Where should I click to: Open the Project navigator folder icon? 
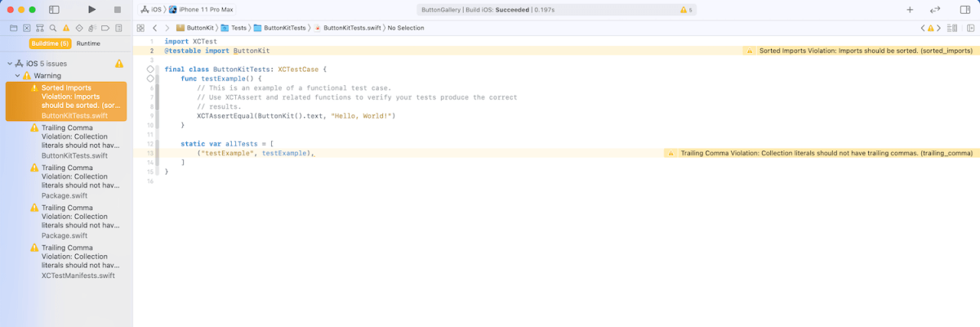[x=12, y=28]
